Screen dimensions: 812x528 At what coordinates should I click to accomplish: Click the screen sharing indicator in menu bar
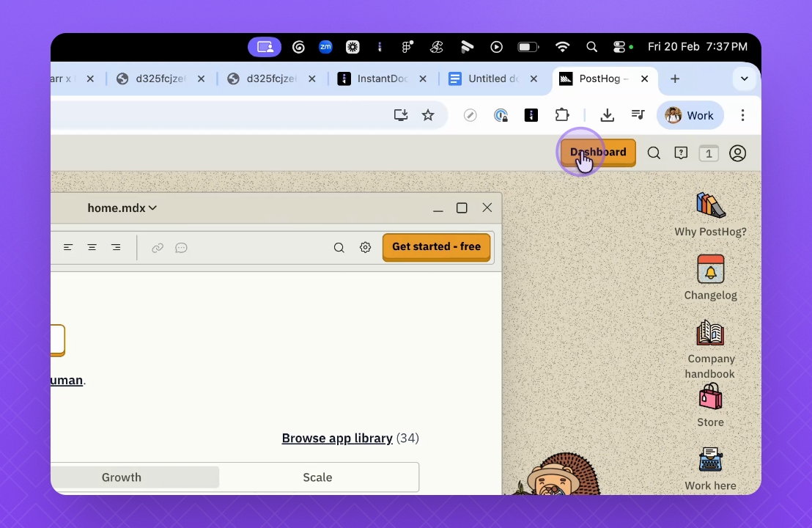tap(265, 47)
